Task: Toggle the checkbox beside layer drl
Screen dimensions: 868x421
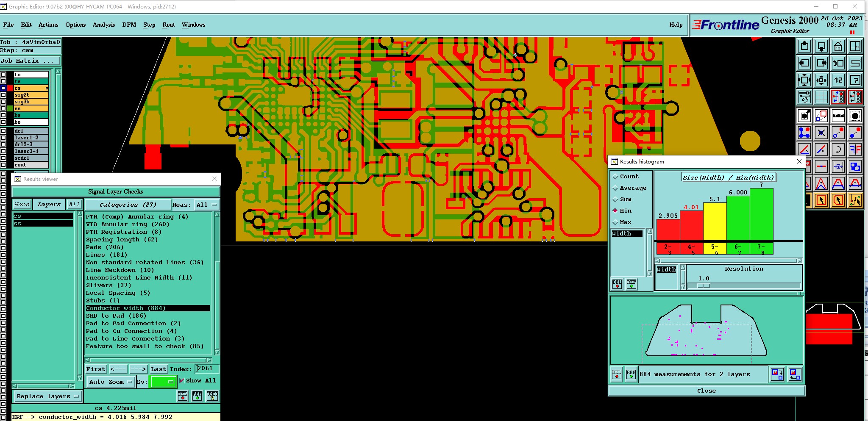Action: (x=3, y=131)
